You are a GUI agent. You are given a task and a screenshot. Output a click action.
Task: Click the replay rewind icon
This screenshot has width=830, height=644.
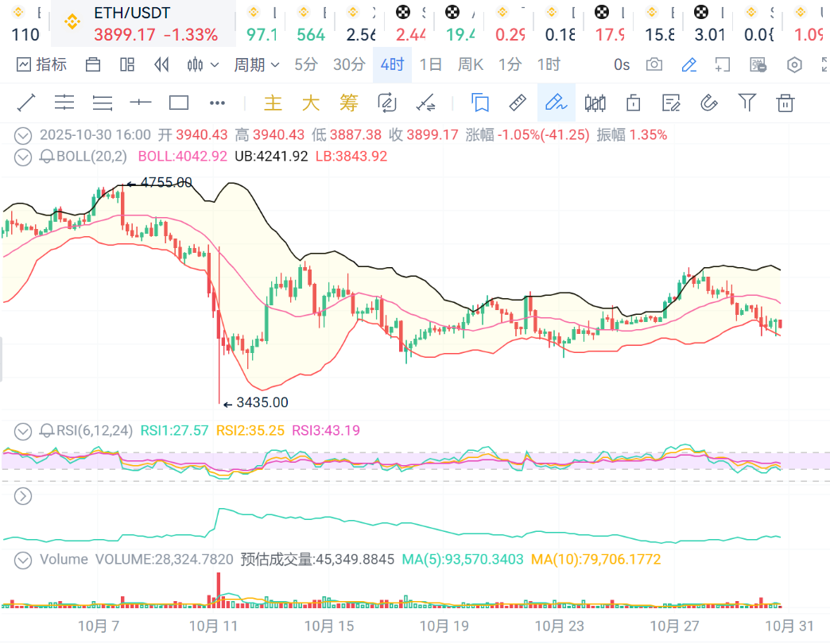(x=162, y=65)
